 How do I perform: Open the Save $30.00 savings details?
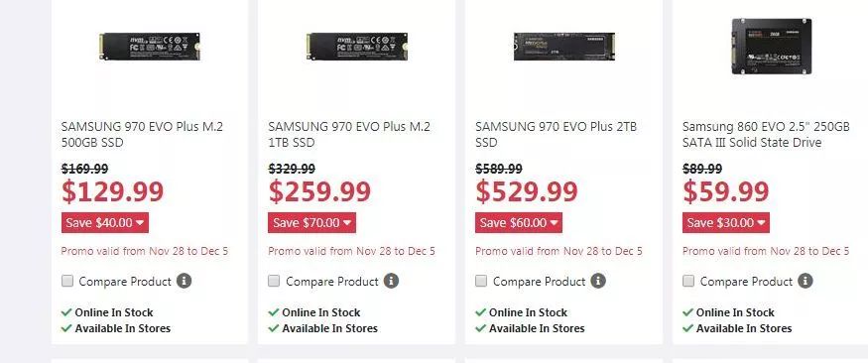[x=726, y=223]
